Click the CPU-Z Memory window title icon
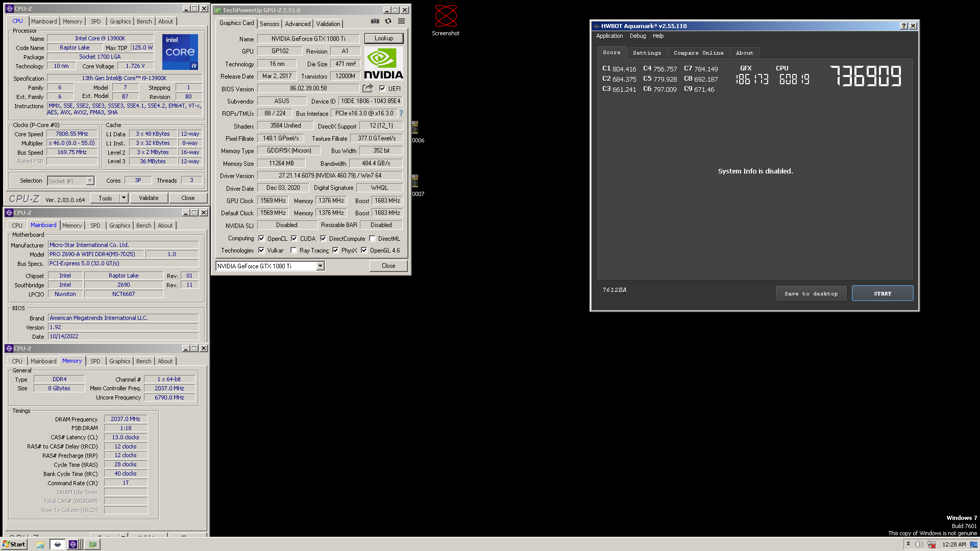 point(9,348)
